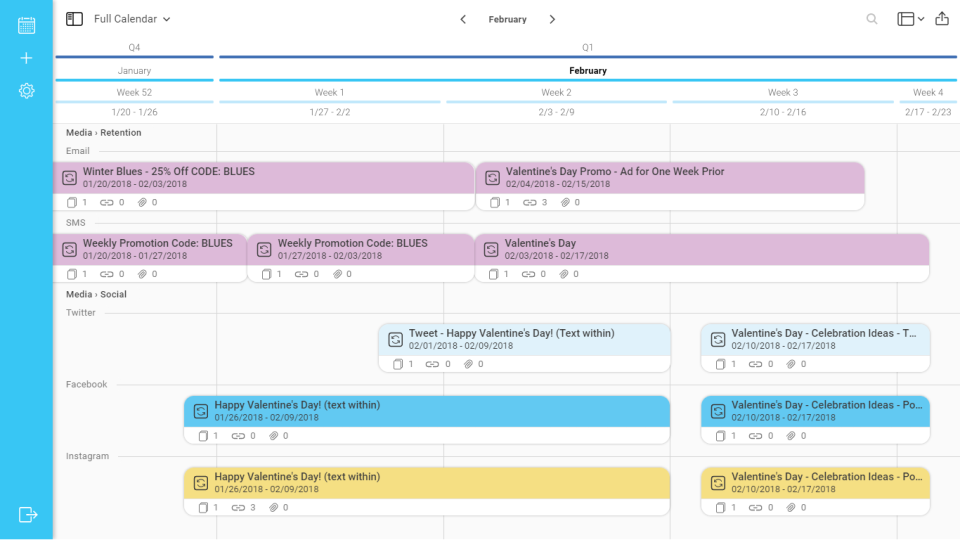Viewport: 960px width, 540px height.
Task: Click date range 2/3 - 2/9
Action: [x=557, y=112]
